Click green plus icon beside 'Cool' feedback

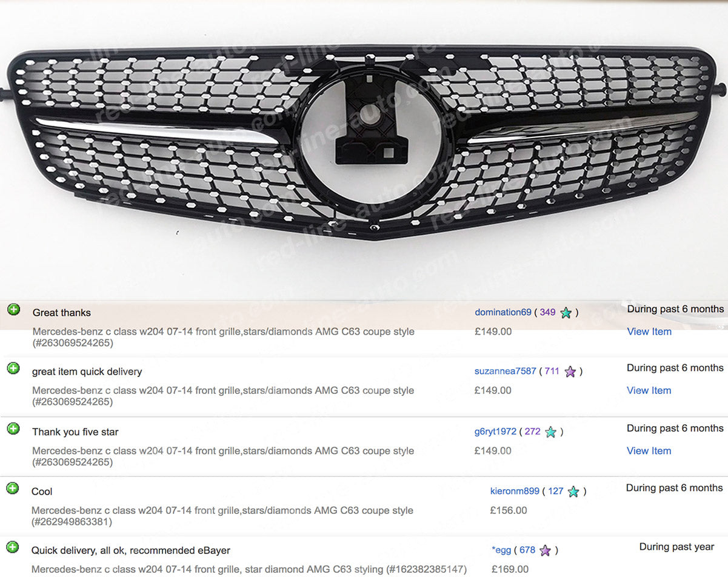(13, 488)
